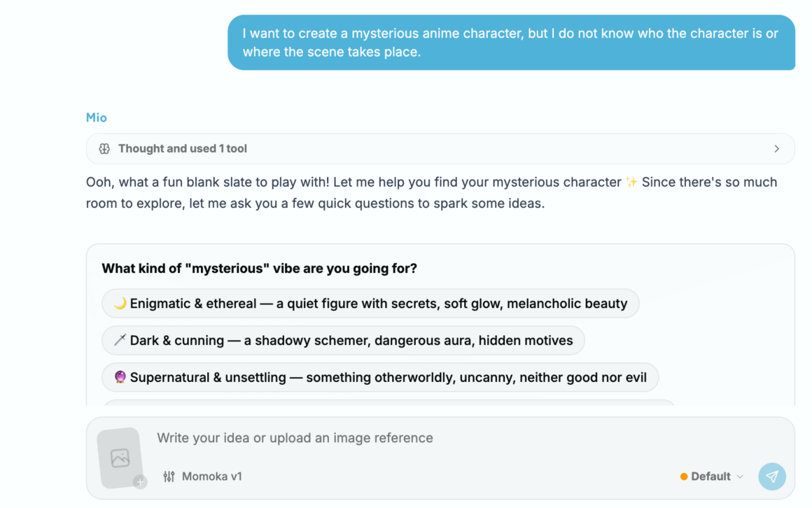The height and width of the screenshot is (508, 812).
Task: Click the small plus badge on image uploader
Action: tap(140, 481)
